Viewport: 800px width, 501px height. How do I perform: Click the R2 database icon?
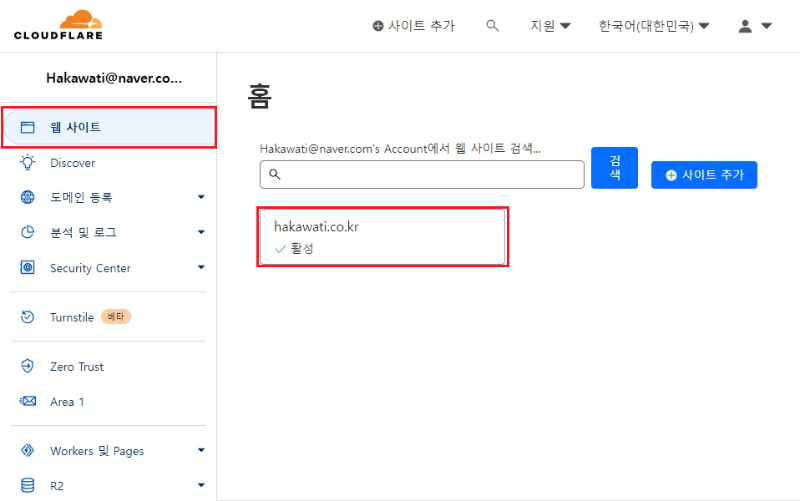pyautogui.click(x=28, y=485)
